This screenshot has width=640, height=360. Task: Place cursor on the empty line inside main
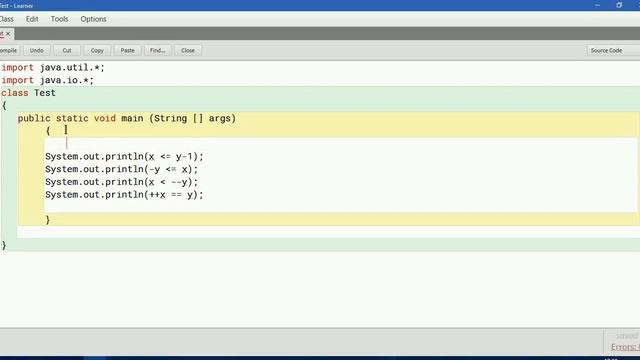click(x=340, y=144)
